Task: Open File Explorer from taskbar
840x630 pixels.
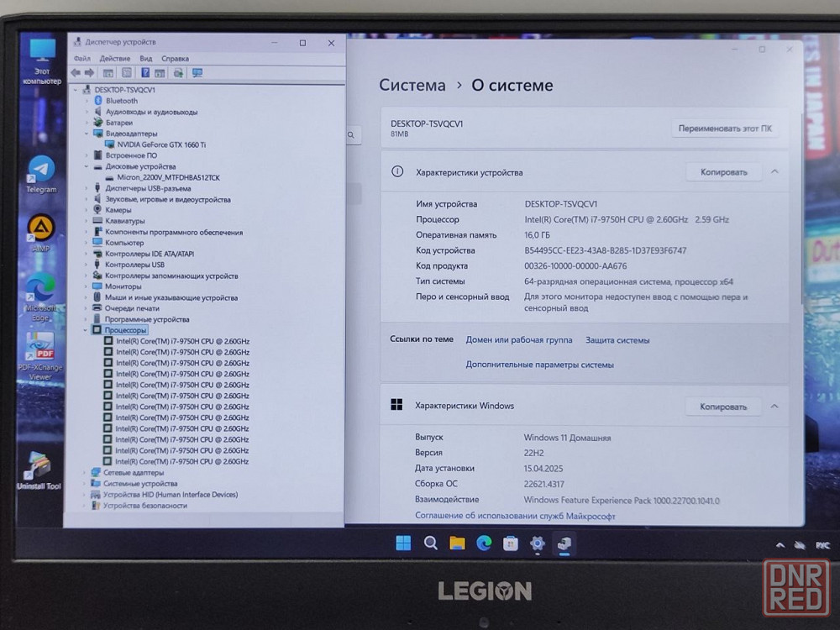Action: [x=457, y=543]
